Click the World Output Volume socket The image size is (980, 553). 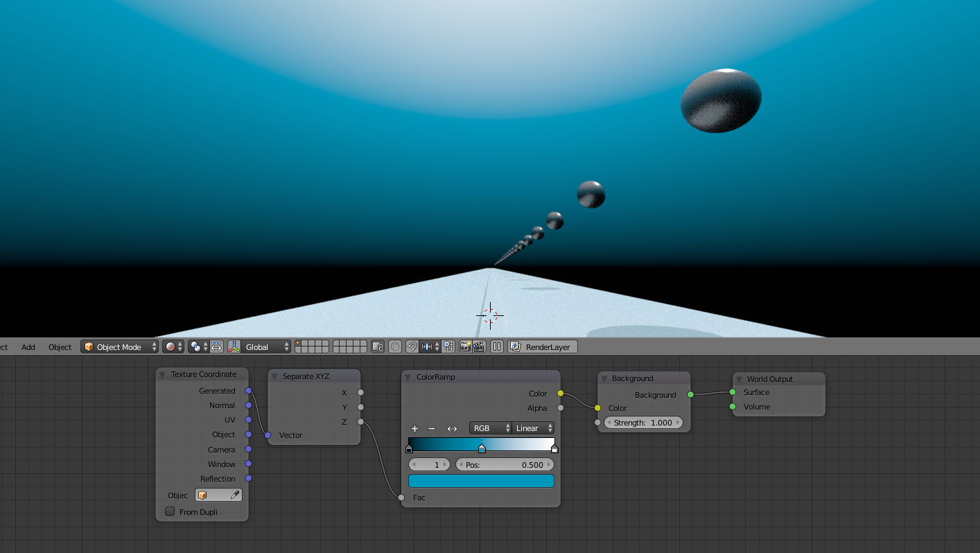(733, 407)
